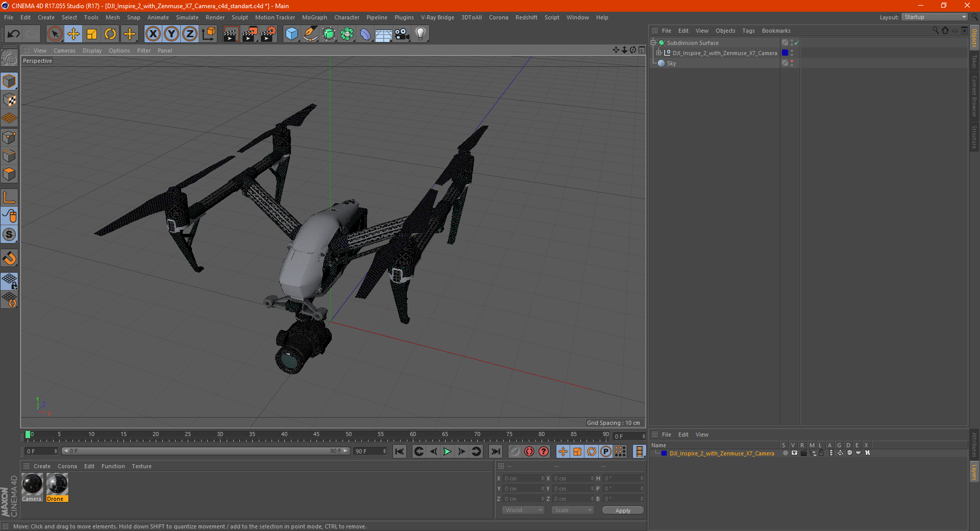This screenshot has width=980, height=531.
Task: Go to the start of animation
Action: [399, 451]
